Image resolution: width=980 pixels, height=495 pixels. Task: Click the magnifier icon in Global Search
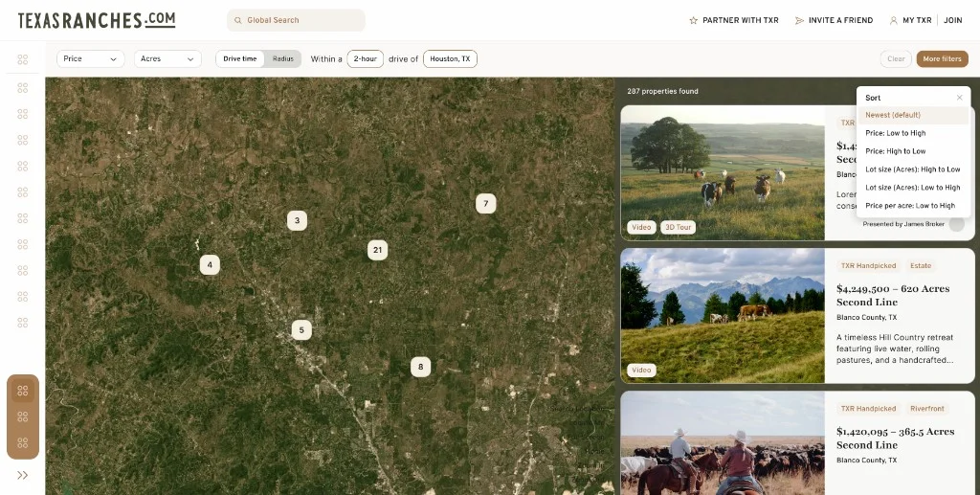click(238, 20)
